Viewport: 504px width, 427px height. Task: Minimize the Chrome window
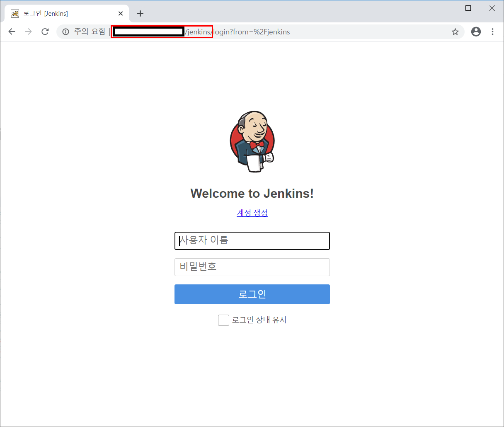(445, 8)
